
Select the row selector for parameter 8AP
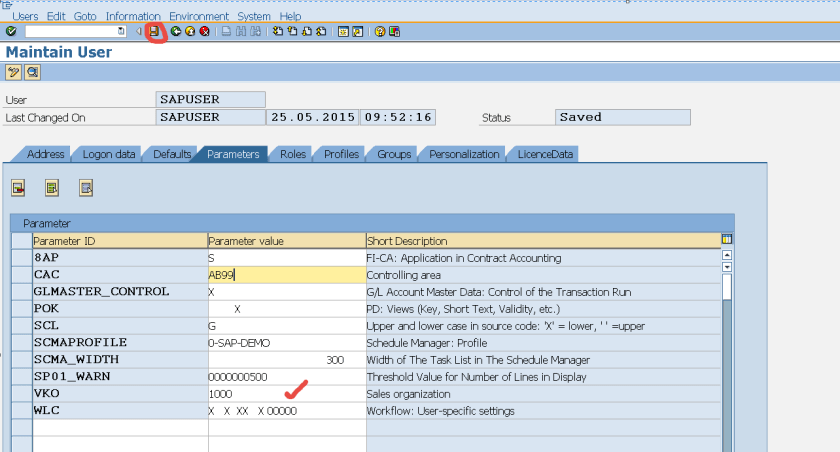[21, 258]
